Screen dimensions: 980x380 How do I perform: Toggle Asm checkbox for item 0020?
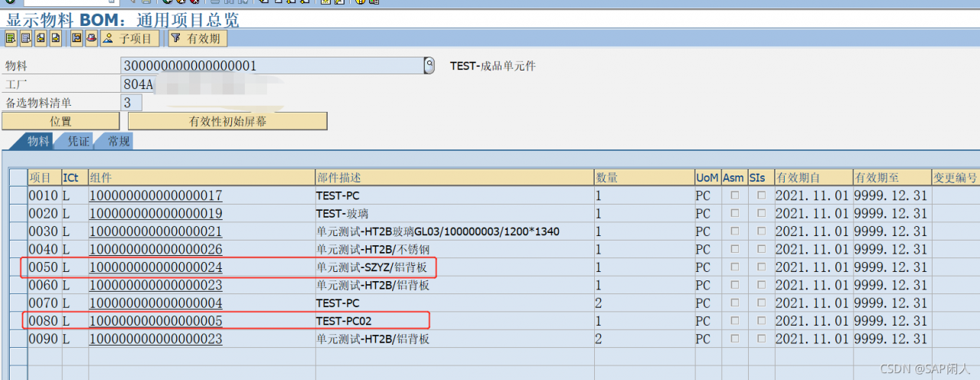click(x=735, y=214)
